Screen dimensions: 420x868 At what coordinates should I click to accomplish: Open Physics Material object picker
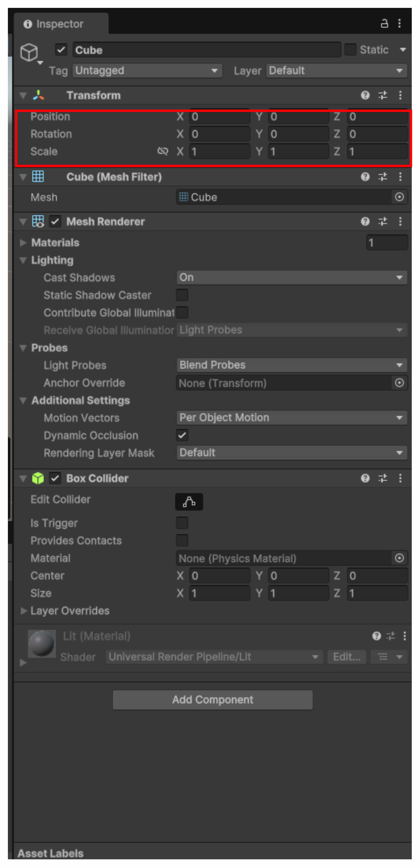pyautogui.click(x=399, y=558)
